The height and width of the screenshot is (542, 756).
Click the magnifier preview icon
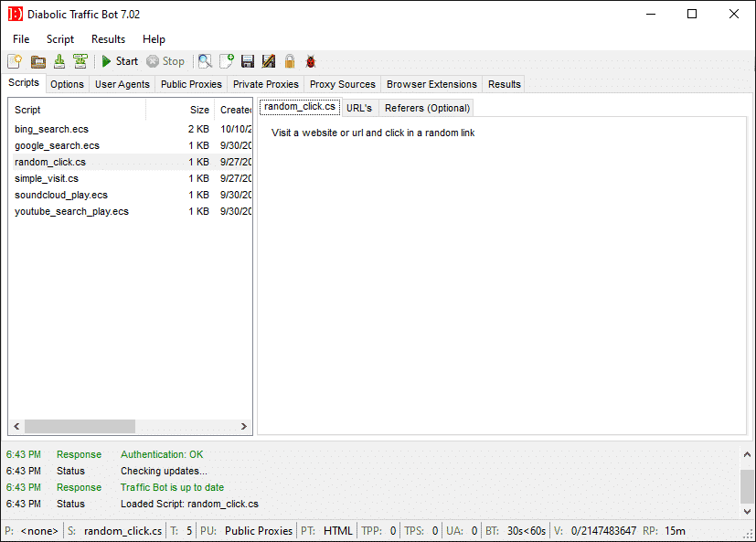coord(204,60)
